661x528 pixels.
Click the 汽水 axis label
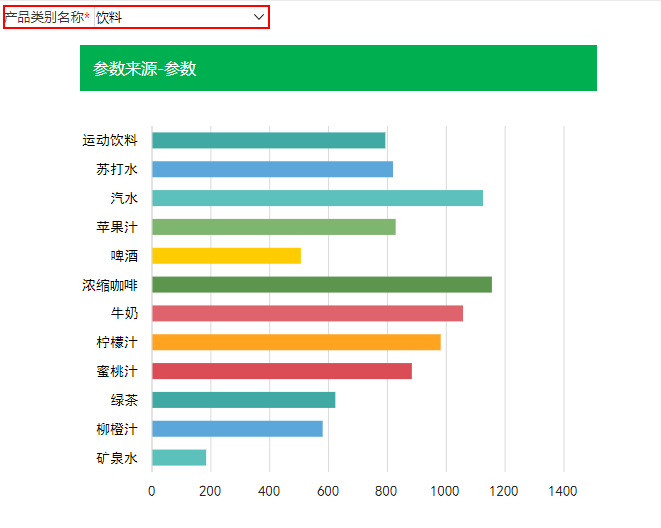124,198
